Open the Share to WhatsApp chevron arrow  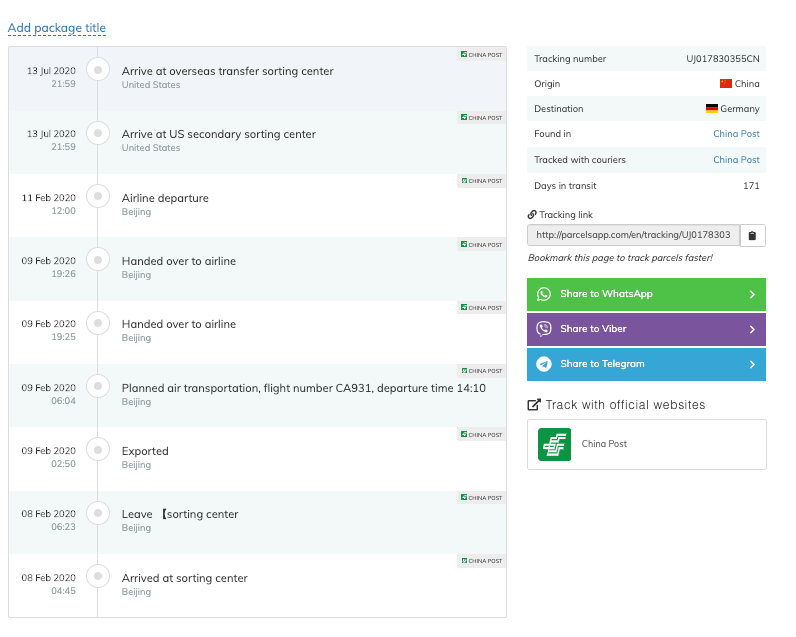click(752, 294)
